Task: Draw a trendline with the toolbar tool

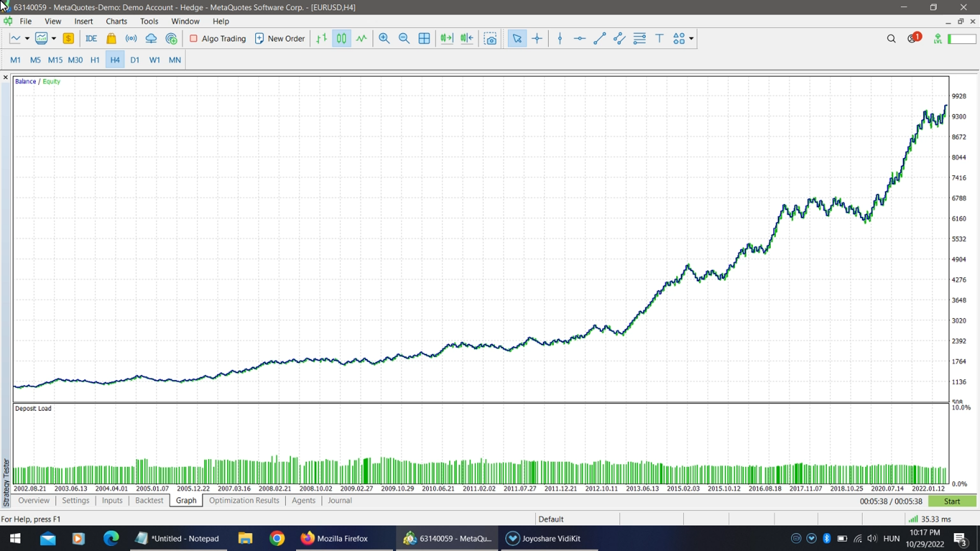Action: [600, 38]
